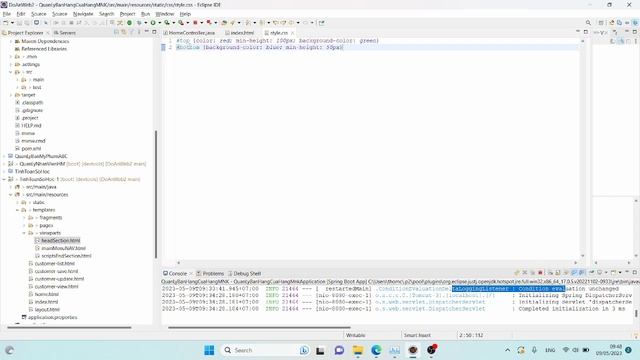
Task: Open the Window menu
Action: (x=165, y=14)
